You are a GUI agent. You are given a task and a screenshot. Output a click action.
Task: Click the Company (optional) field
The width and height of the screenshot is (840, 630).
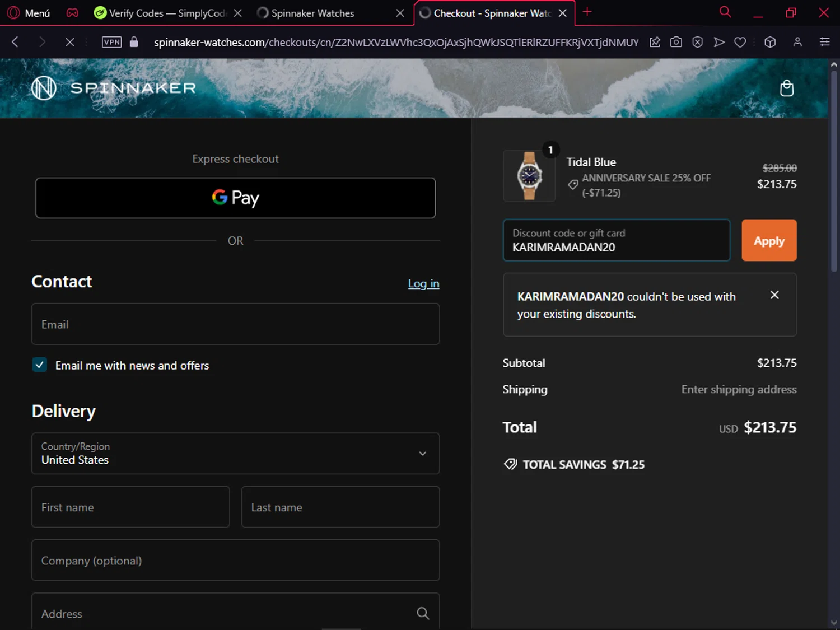point(236,560)
